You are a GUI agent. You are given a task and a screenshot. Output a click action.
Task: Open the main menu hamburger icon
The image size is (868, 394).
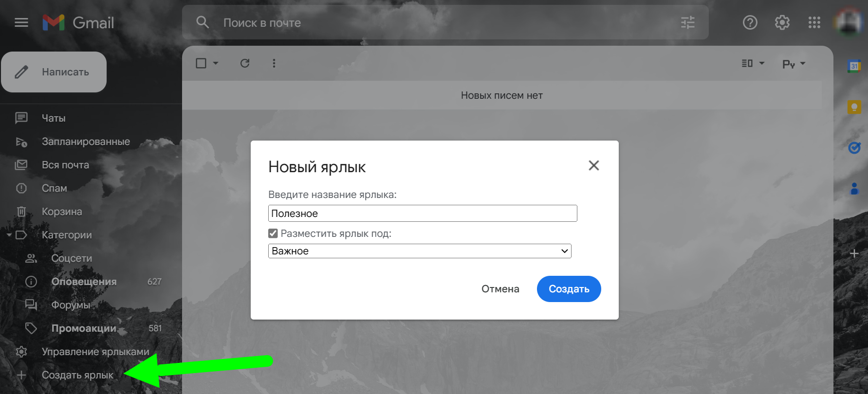pos(21,22)
